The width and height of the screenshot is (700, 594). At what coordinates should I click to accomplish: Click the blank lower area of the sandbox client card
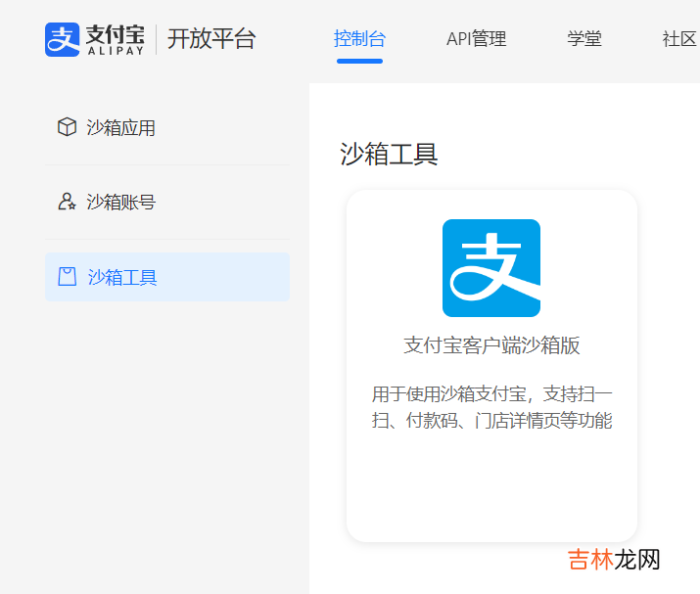coord(491,489)
